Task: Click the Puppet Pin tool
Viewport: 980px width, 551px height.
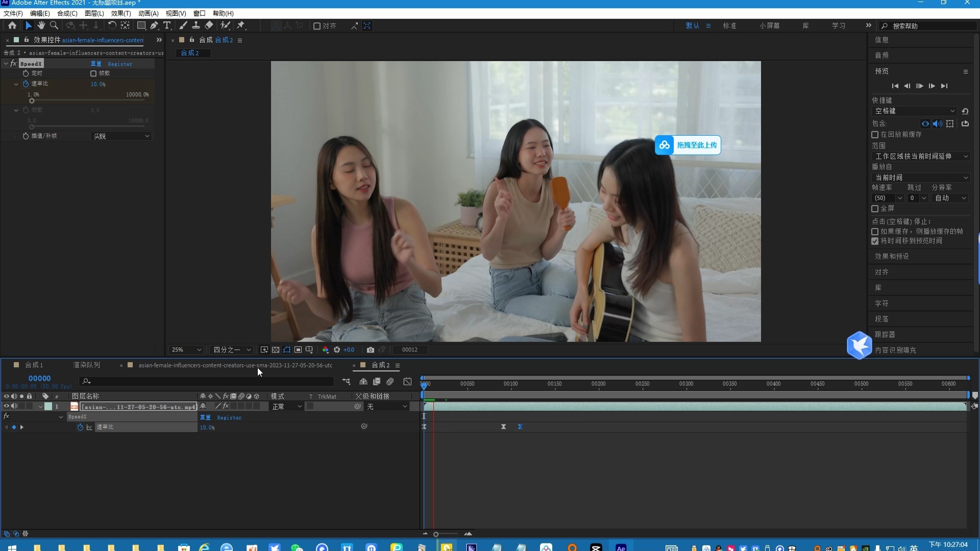Action: click(241, 26)
